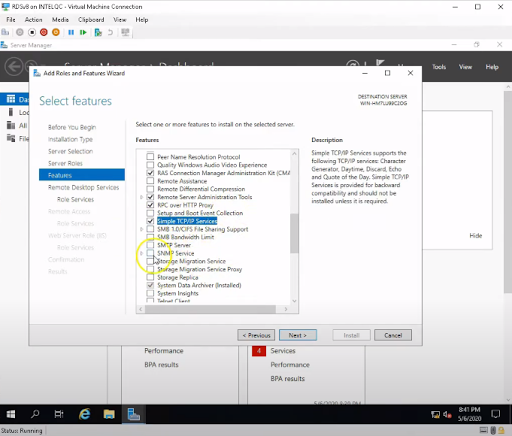Select Storage Migration Service Proxy row text
Viewport: 512px width, 436px height.
(200, 269)
